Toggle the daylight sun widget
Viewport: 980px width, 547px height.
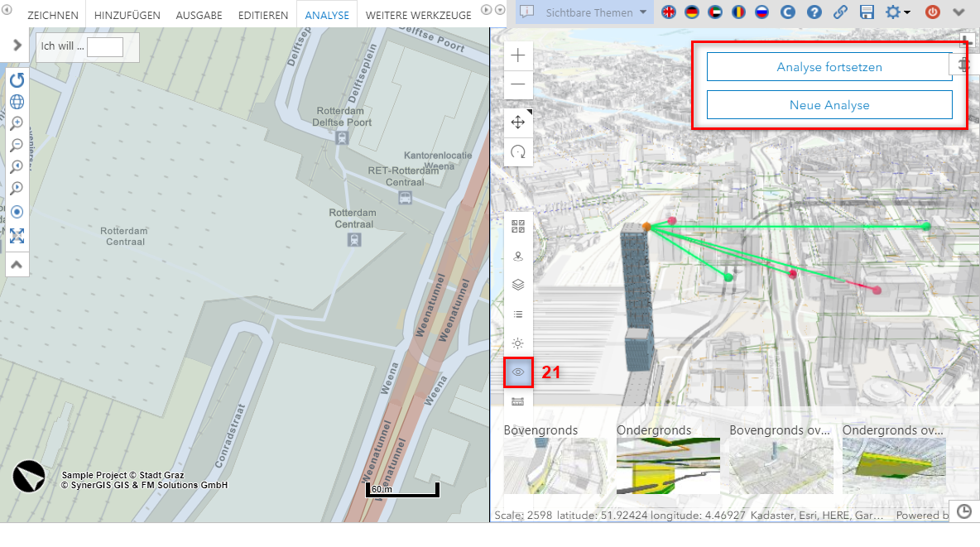point(518,343)
